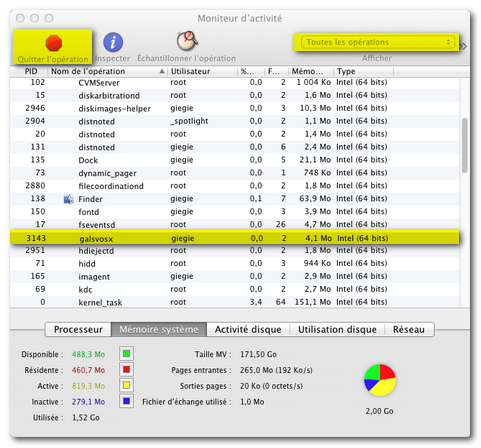Screen dimensions: 481x448
Task: Click the yellow Active color swatch
Action: coord(126,385)
